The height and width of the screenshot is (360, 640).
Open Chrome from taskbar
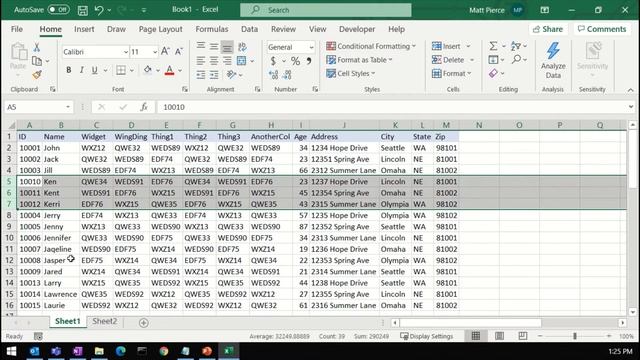[x=164, y=351]
